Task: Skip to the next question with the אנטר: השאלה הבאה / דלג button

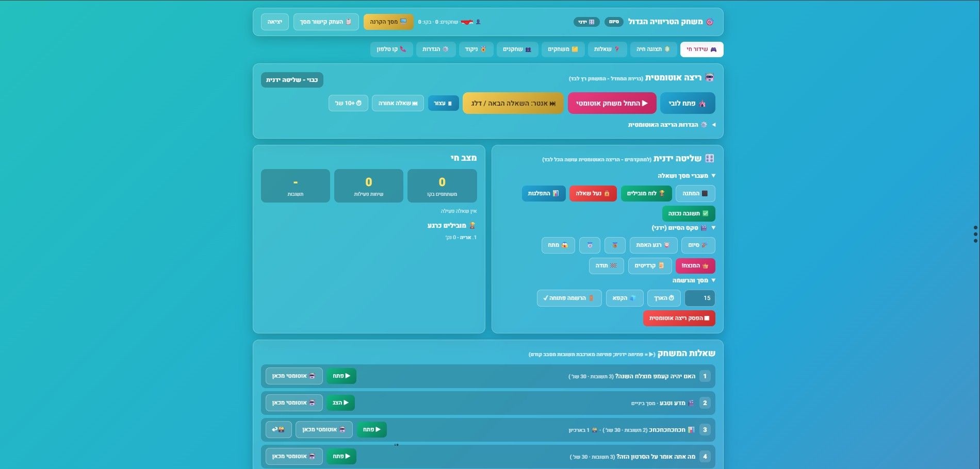Action: pyautogui.click(x=513, y=103)
